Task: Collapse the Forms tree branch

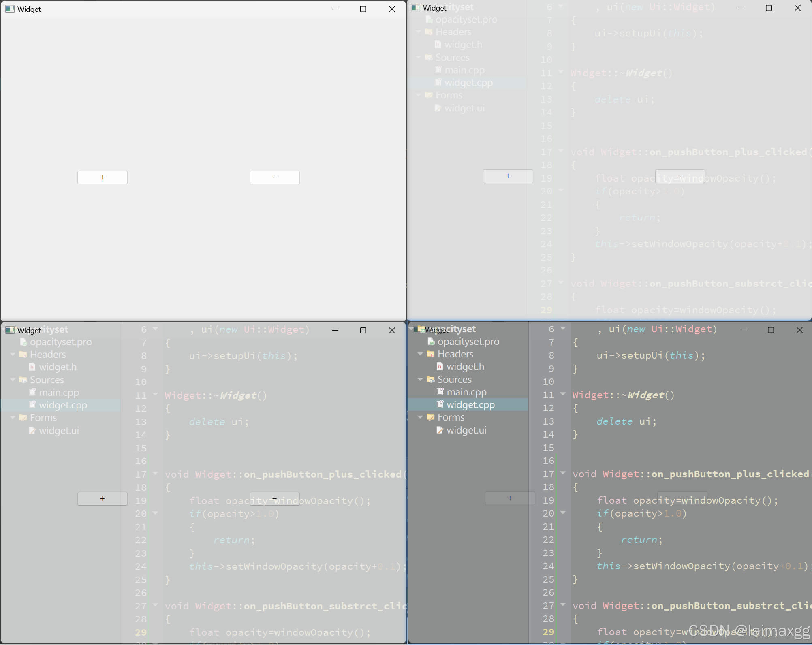Action: 421,417
